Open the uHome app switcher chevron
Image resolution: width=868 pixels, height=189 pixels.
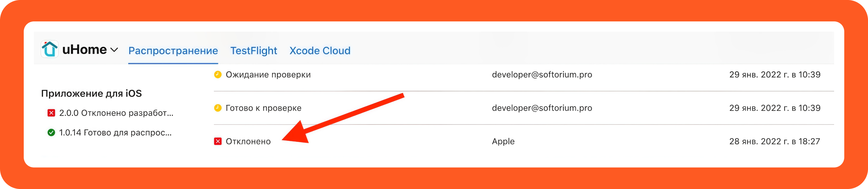tap(114, 50)
